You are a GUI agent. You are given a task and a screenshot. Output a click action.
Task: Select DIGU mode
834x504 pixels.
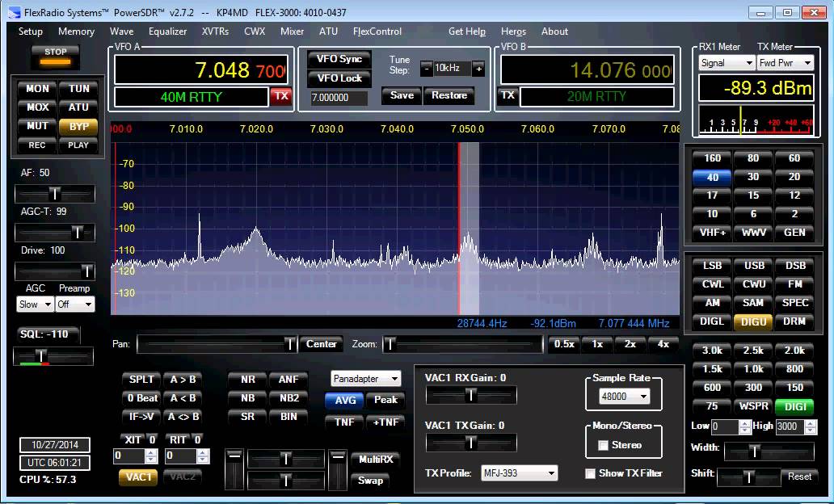point(753,321)
